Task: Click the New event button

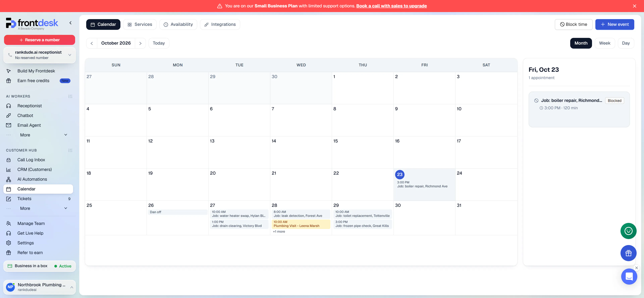Action: click(x=614, y=24)
